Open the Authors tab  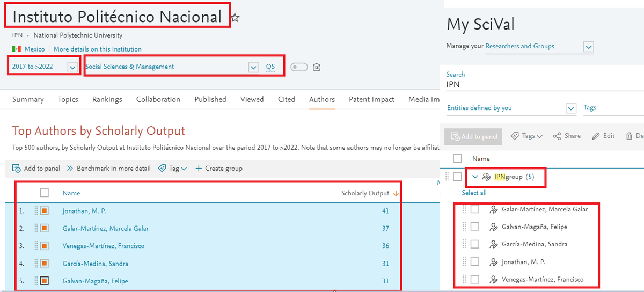(322, 99)
